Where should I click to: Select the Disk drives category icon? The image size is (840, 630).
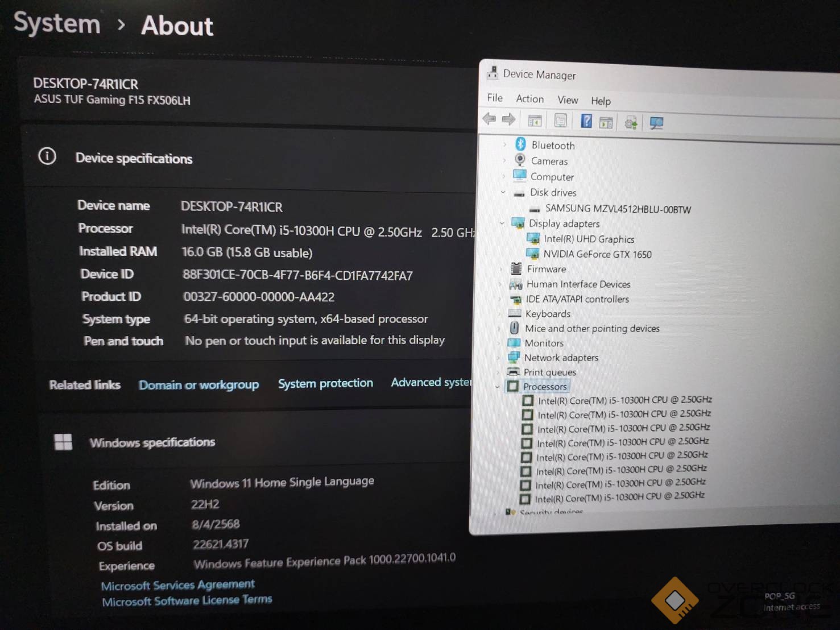pyautogui.click(x=519, y=193)
